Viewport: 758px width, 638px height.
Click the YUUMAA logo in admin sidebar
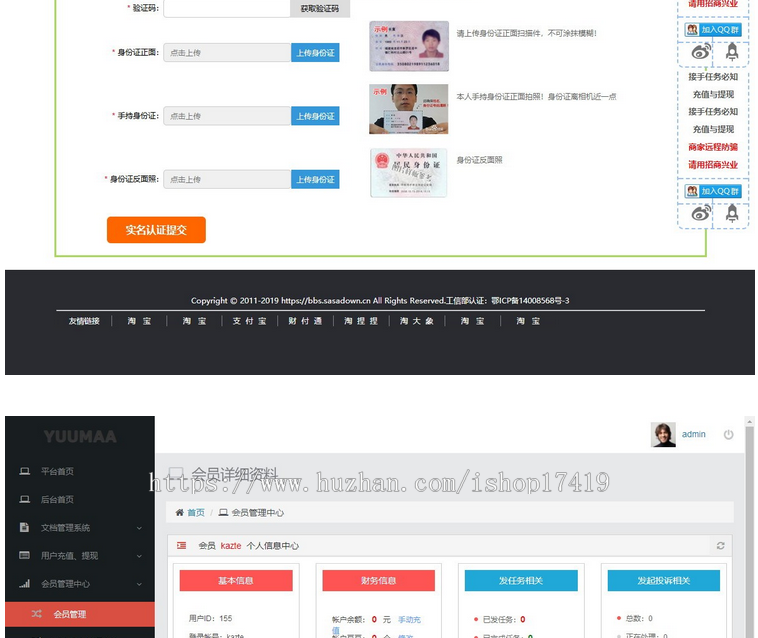[80, 436]
